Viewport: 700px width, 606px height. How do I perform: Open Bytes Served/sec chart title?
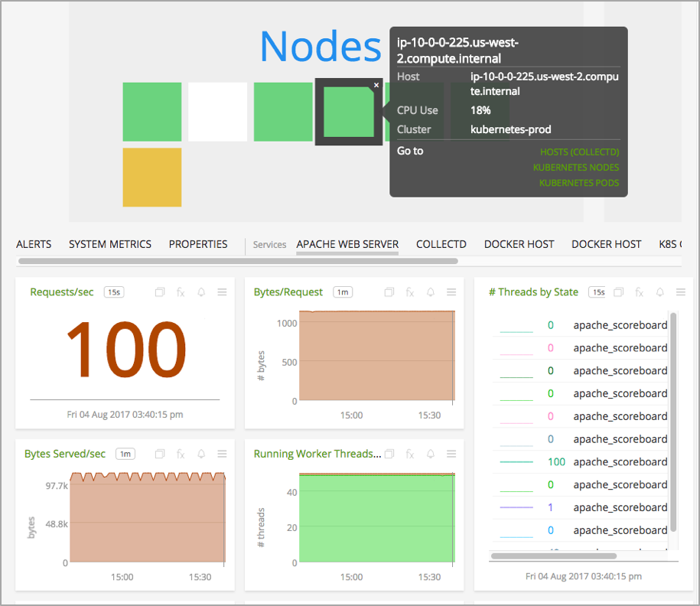[65, 454]
